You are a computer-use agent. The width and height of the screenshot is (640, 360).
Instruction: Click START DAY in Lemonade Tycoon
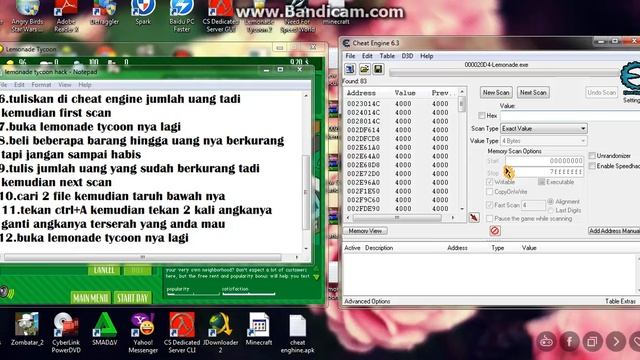click(132, 298)
